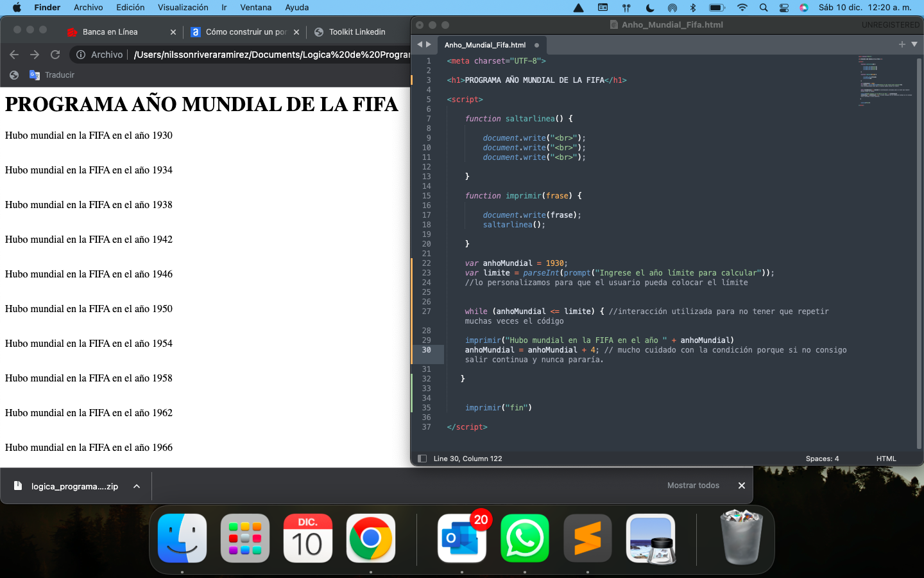The width and height of the screenshot is (924, 578).
Task: Open WhatsApp from the Dock
Action: pyautogui.click(x=524, y=539)
